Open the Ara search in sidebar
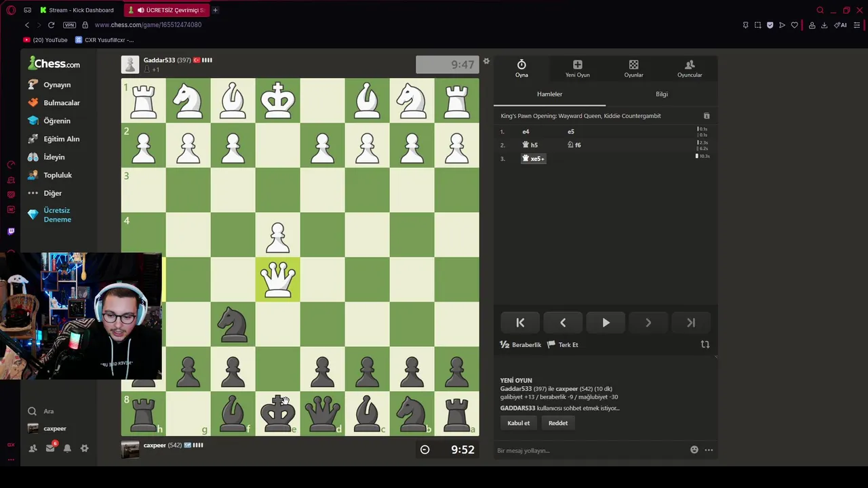The image size is (868, 488). coord(49,411)
